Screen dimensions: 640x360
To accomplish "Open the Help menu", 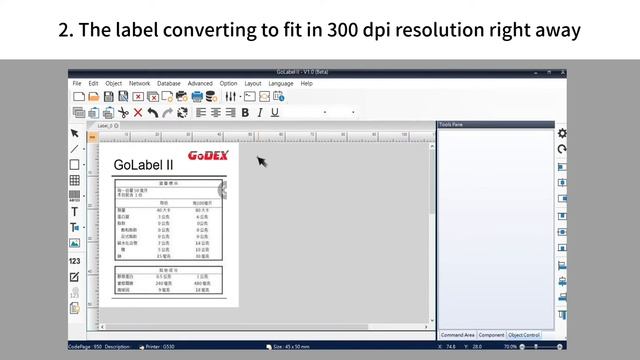I will click(x=307, y=83).
